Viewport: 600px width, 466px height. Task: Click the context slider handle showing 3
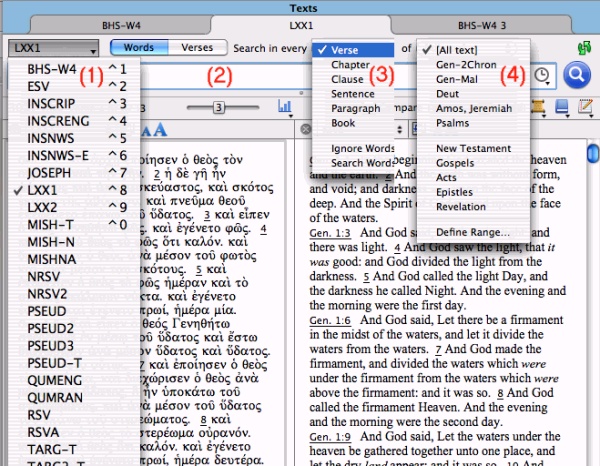click(x=219, y=108)
